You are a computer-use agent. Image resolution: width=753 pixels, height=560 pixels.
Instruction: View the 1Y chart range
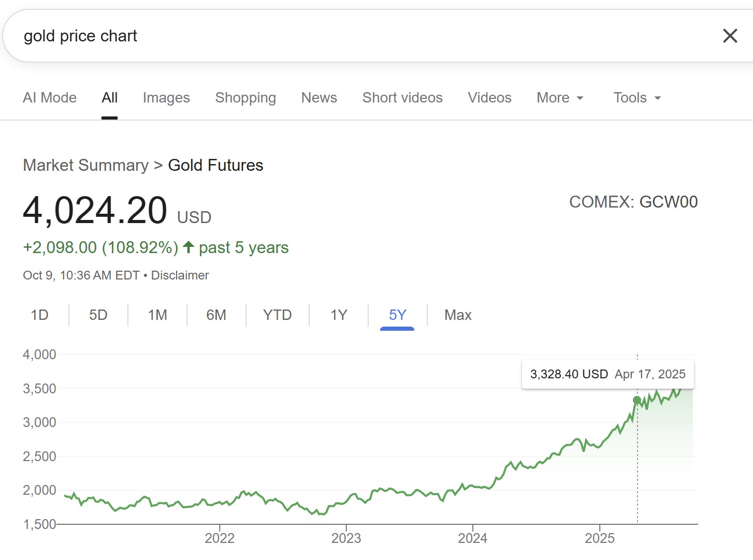339,315
